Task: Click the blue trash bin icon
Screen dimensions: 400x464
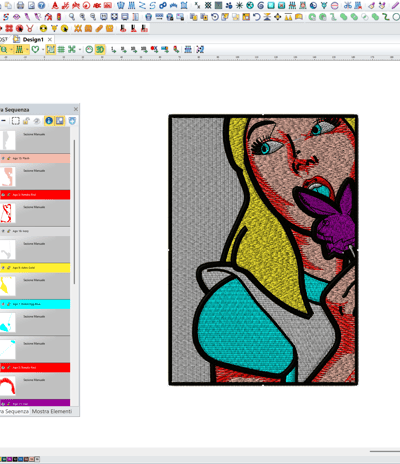Action: click(149, 17)
